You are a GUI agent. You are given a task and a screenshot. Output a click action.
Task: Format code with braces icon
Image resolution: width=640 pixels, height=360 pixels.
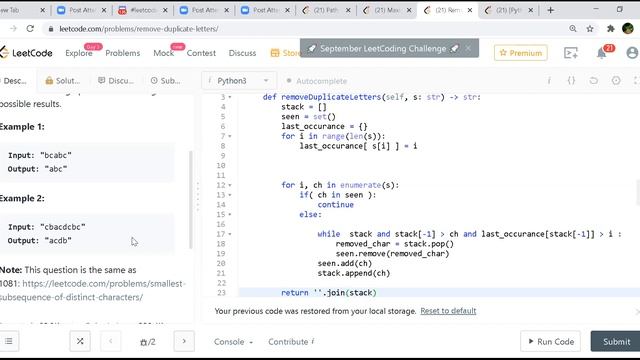coord(571,80)
